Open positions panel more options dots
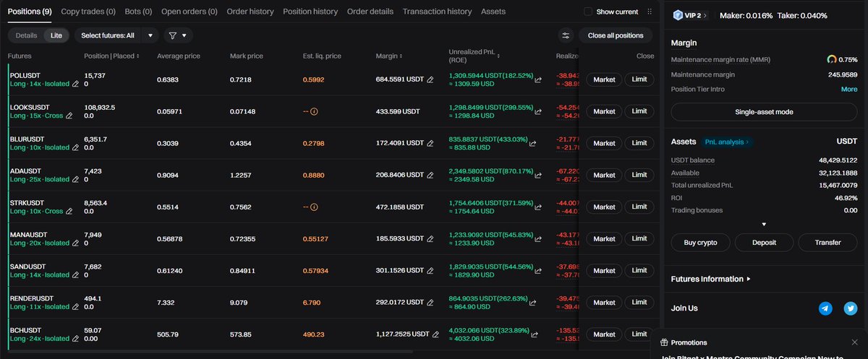The height and width of the screenshot is (359, 868). coord(649,12)
